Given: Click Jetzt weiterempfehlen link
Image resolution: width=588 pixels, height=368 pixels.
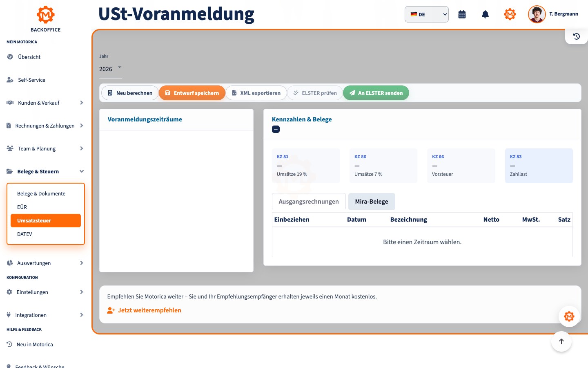Looking at the screenshot, I should point(149,310).
